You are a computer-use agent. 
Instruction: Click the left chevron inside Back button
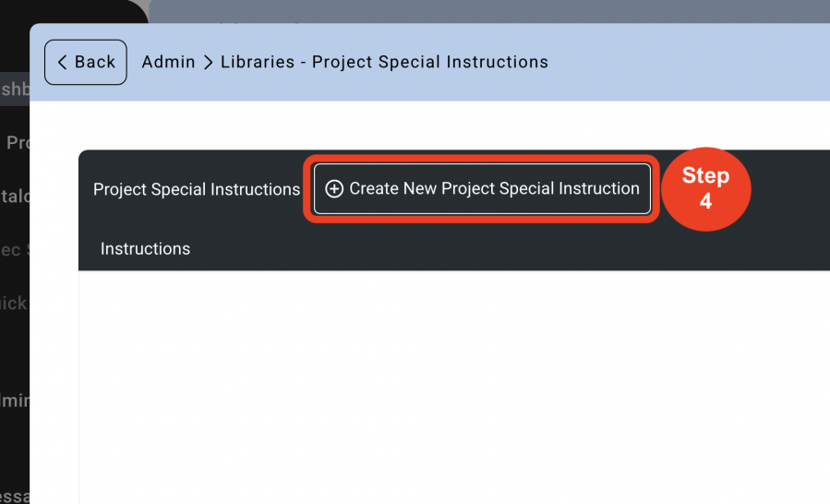pyautogui.click(x=62, y=62)
